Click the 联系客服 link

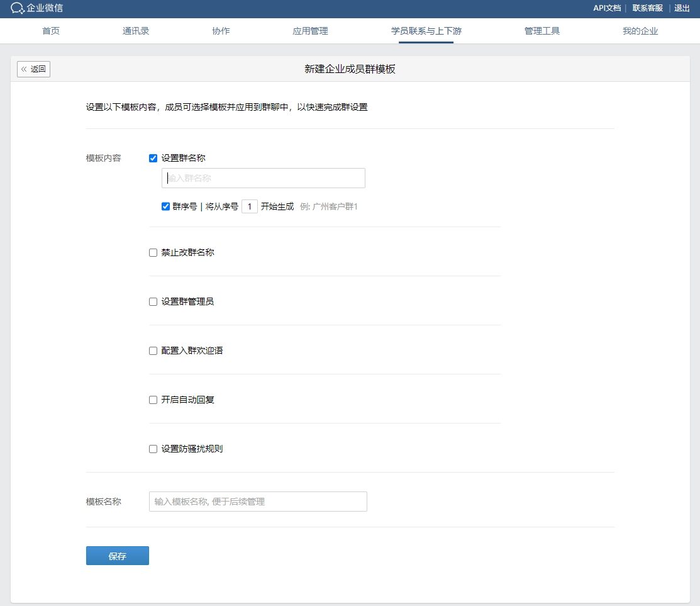click(647, 8)
